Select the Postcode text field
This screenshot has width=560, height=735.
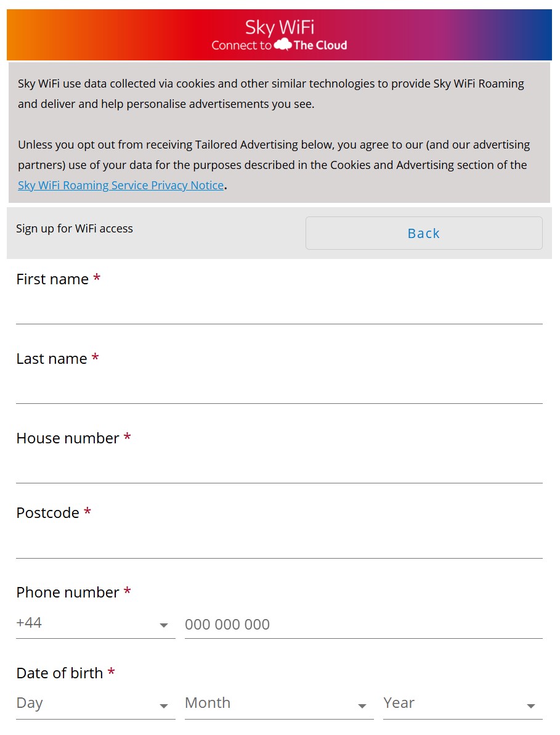coord(279,543)
